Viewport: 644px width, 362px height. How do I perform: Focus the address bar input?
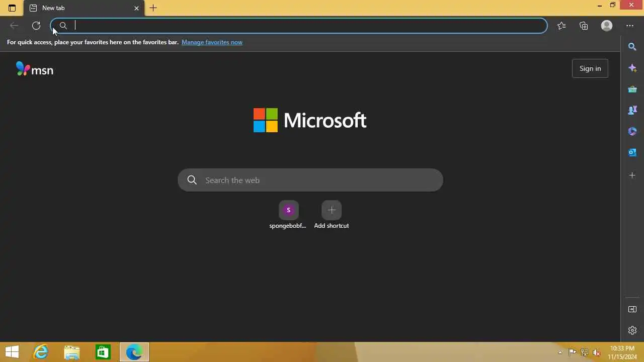click(x=299, y=26)
